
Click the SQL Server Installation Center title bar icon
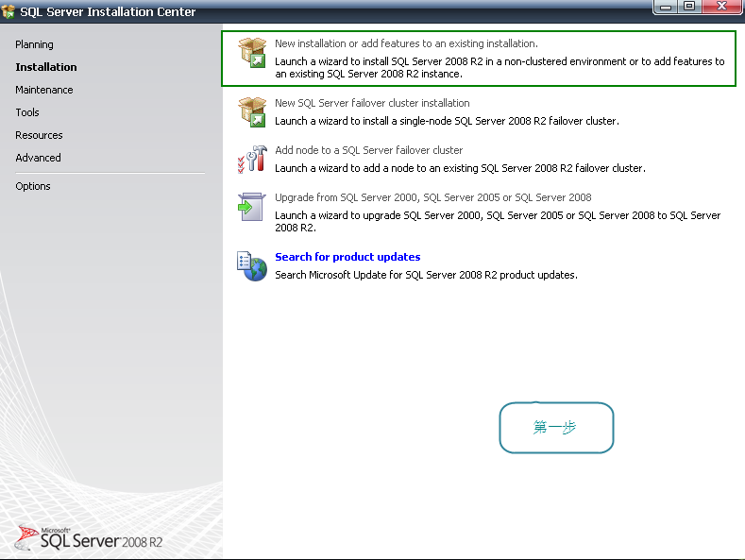coord(8,11)
